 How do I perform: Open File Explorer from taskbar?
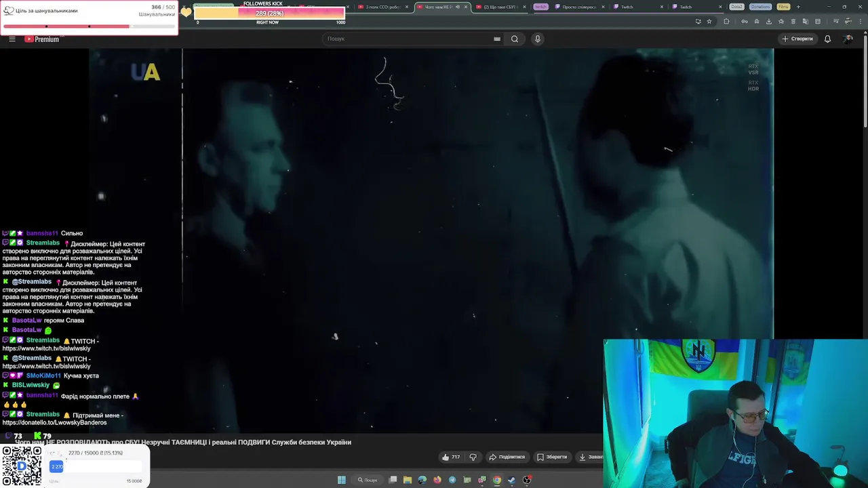pyautogui.click(x=408, y=480)
